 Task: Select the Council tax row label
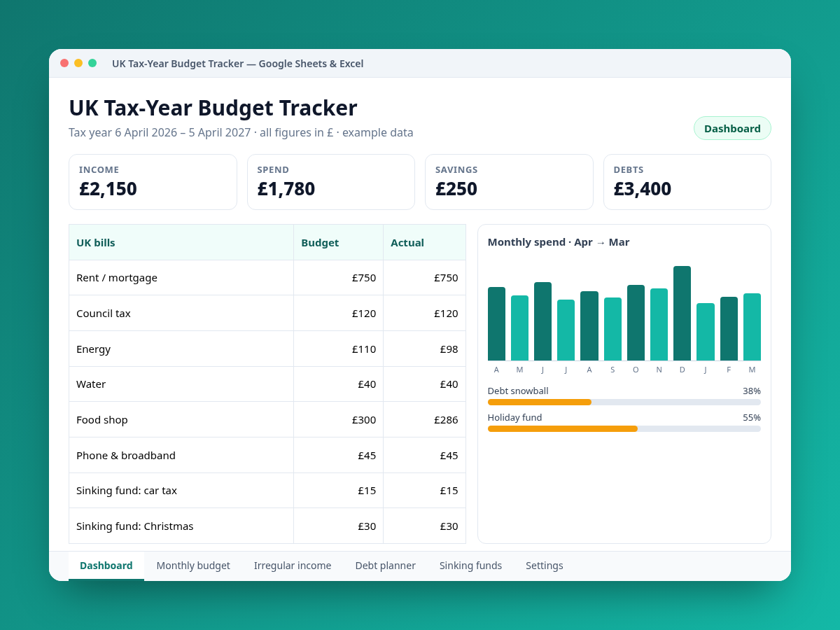coord(104,313)
